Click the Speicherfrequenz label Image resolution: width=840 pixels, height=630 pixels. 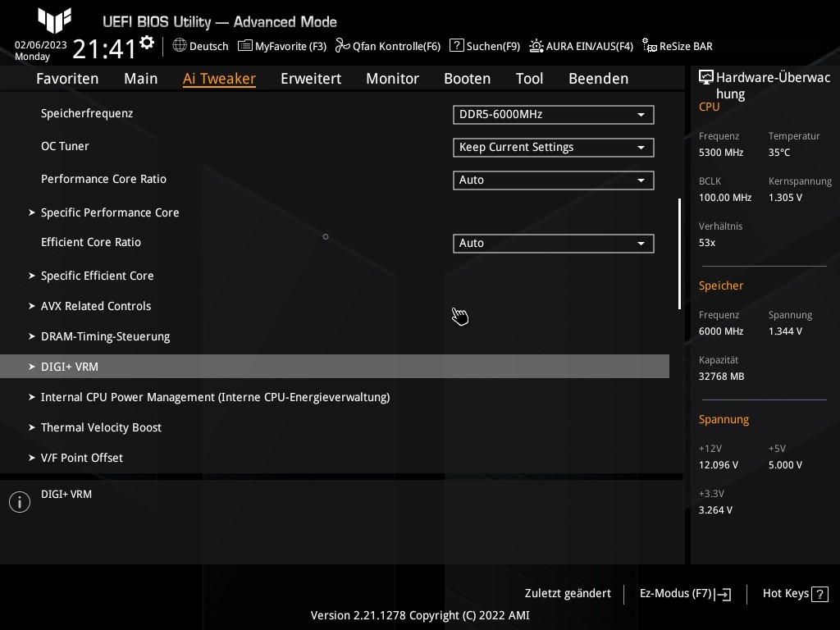point(87,113)
